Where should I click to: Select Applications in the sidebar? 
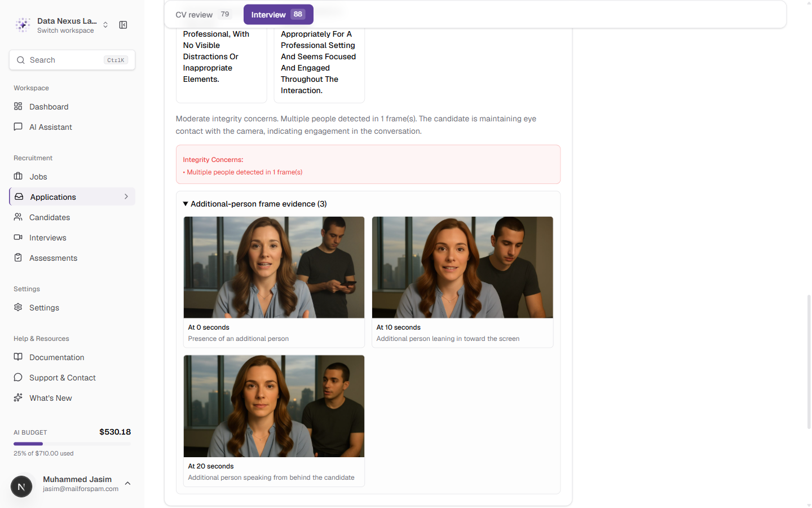(x=72, y=197)
